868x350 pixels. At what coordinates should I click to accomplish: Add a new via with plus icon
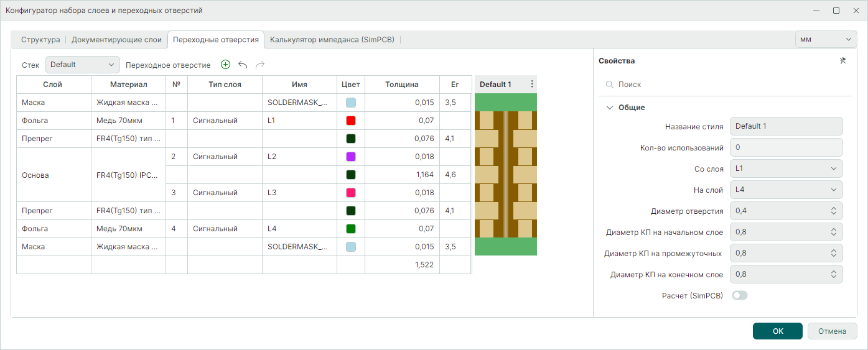coord(225,65)
